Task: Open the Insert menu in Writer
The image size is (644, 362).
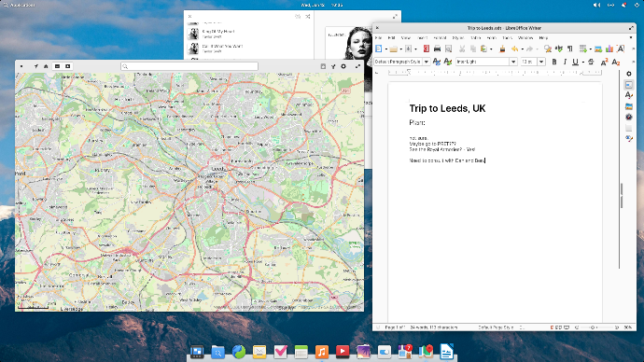Action: [x=422, y=37]
